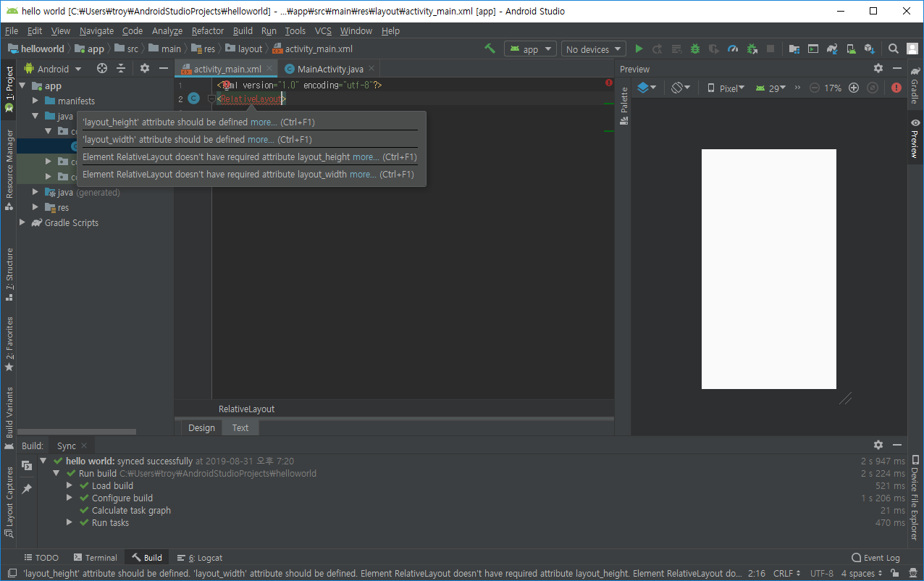Open Pixel device selector in Preview
This screenshot has height=581, width=924.
726,88
